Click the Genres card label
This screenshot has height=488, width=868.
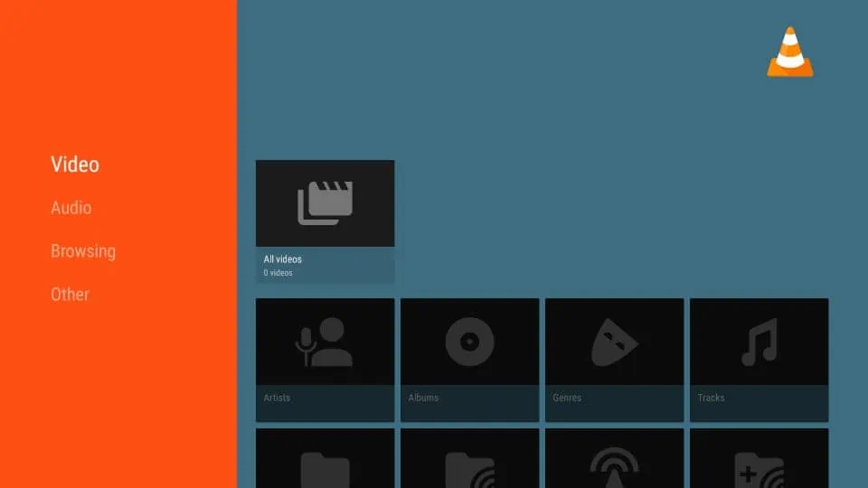[x=567, y=398]
